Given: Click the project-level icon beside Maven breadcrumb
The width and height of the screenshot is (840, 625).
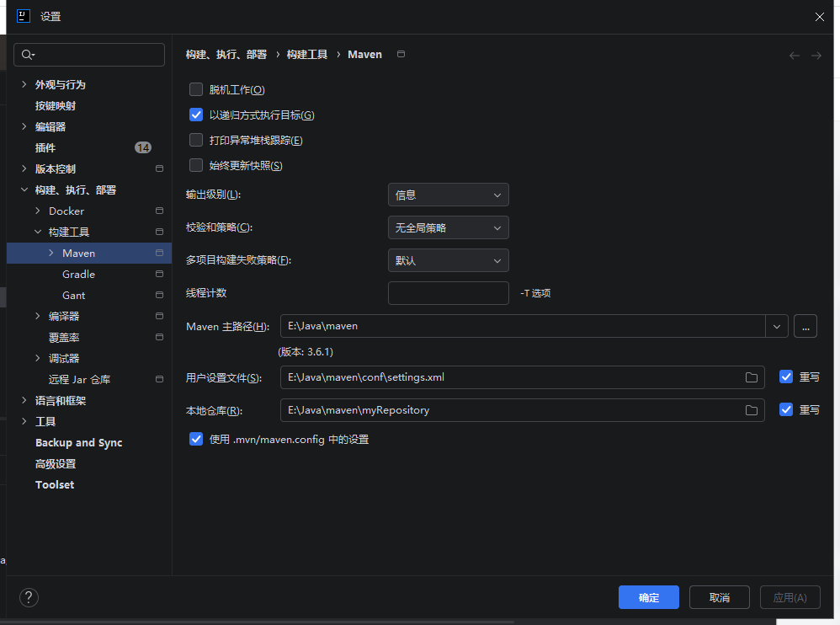Looking at the screenshot, I should [401, 54].
